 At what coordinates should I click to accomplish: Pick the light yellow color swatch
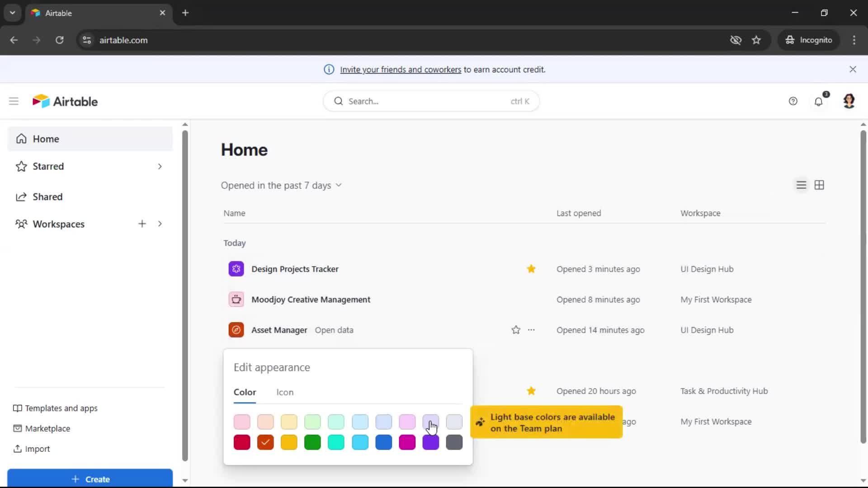point(289,422)
